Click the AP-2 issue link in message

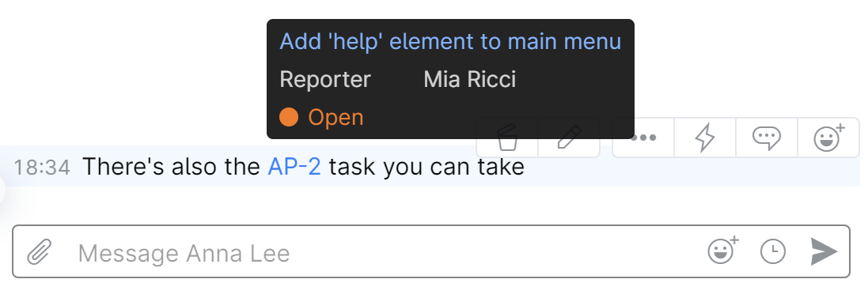click(294, 167)
